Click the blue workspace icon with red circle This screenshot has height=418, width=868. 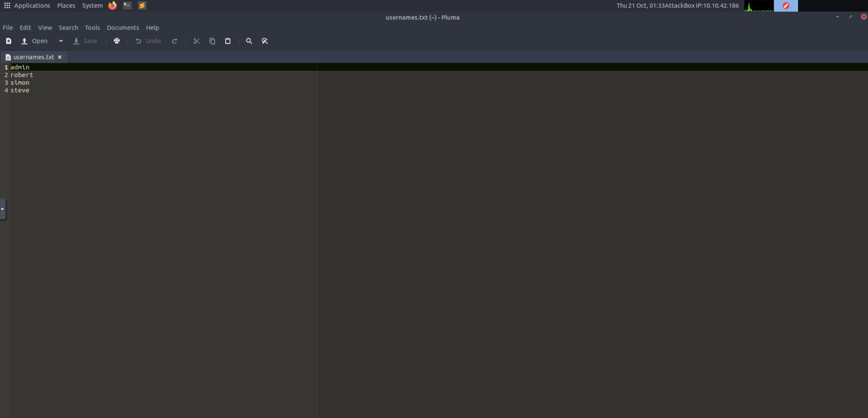(786, 6)
